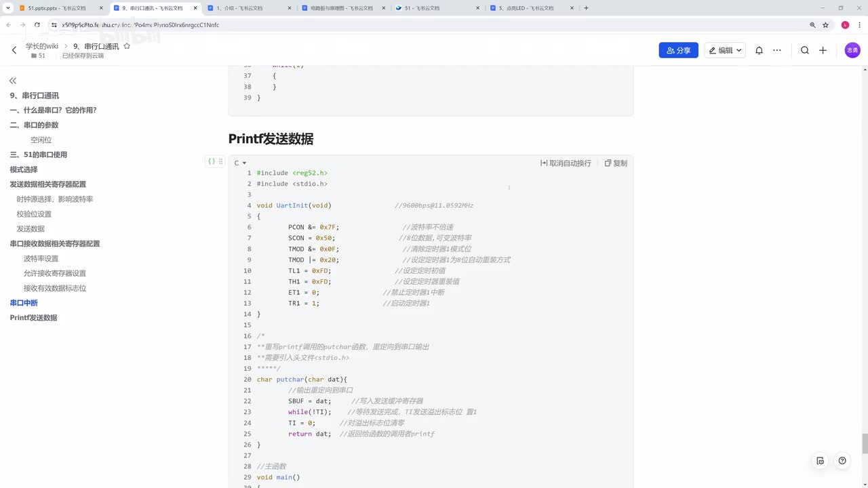
Task: Open the more options ellipsis menu
Action: (777, 50)
